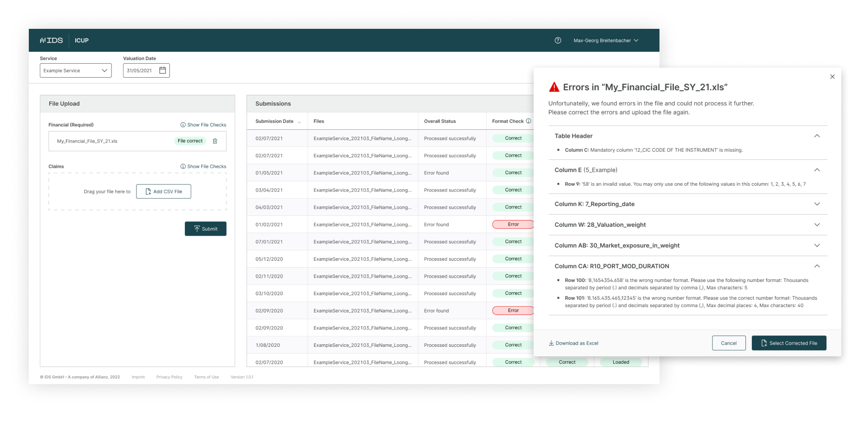Click Row 9 error message text
Image resolution: width=868 pixels, height=424 pixels.
685,184
